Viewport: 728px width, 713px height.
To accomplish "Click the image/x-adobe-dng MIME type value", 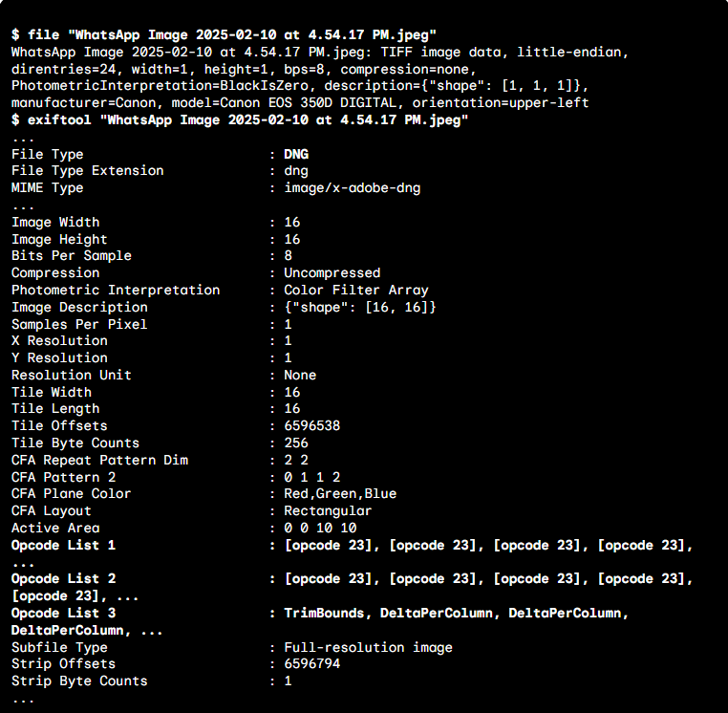I will (352, 188).
